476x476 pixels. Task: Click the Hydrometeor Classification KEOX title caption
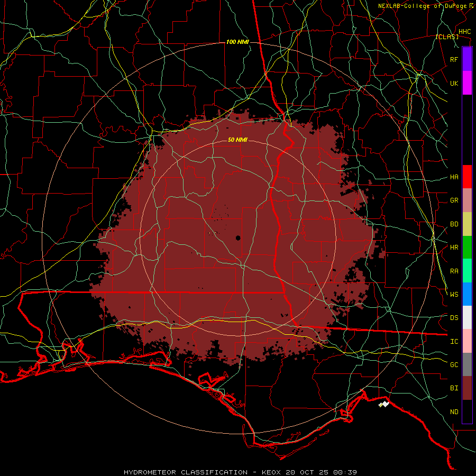240,472
